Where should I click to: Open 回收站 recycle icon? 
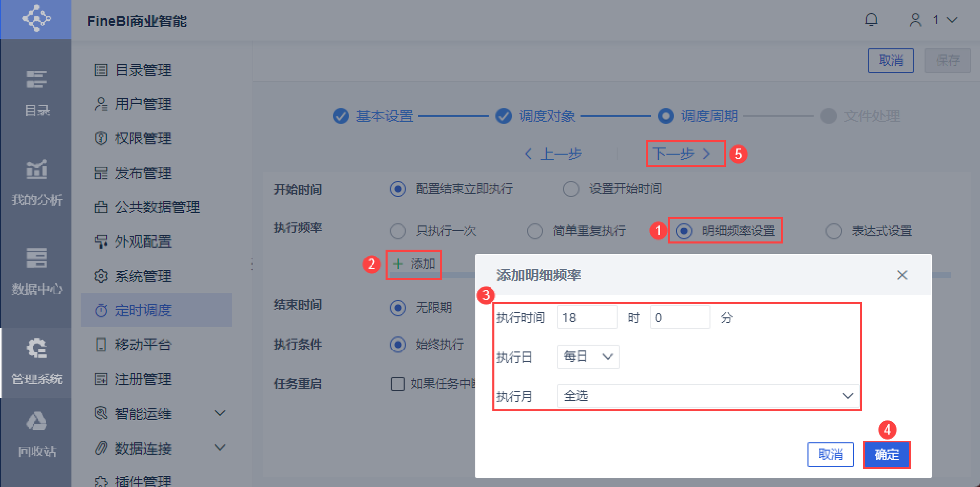point(36,421)
